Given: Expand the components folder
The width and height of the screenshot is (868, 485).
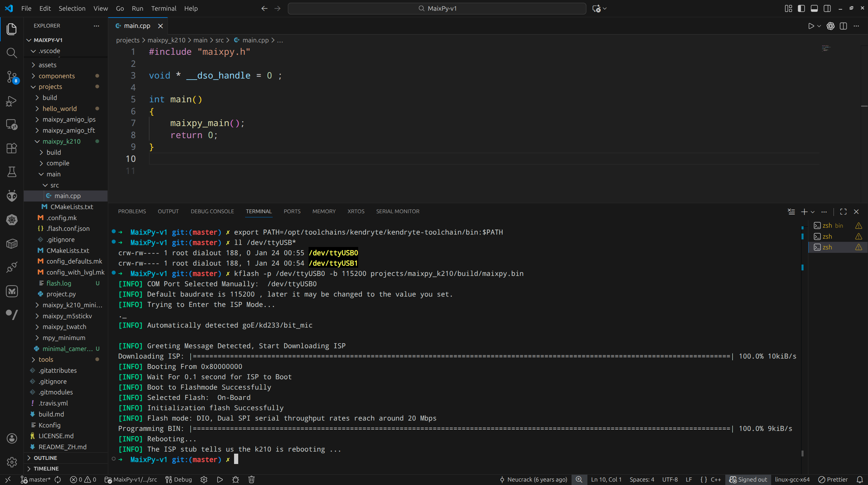Looking at the screenshot, I should (x=57, y=76).
